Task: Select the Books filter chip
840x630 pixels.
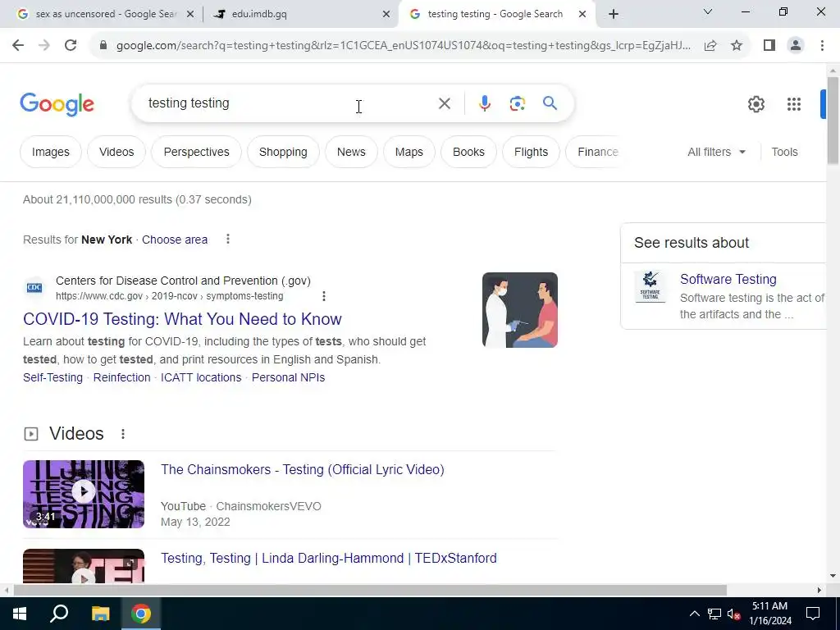Action: 468,152
